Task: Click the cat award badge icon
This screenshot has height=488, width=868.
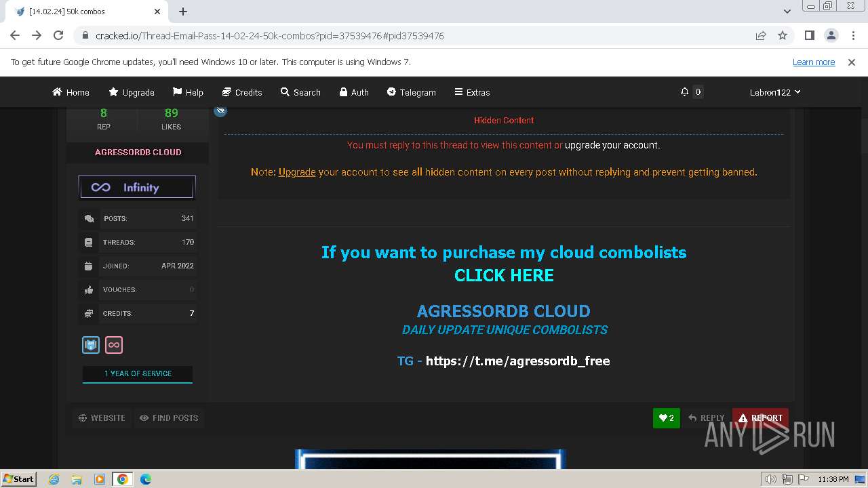Action: pos(91,345)
